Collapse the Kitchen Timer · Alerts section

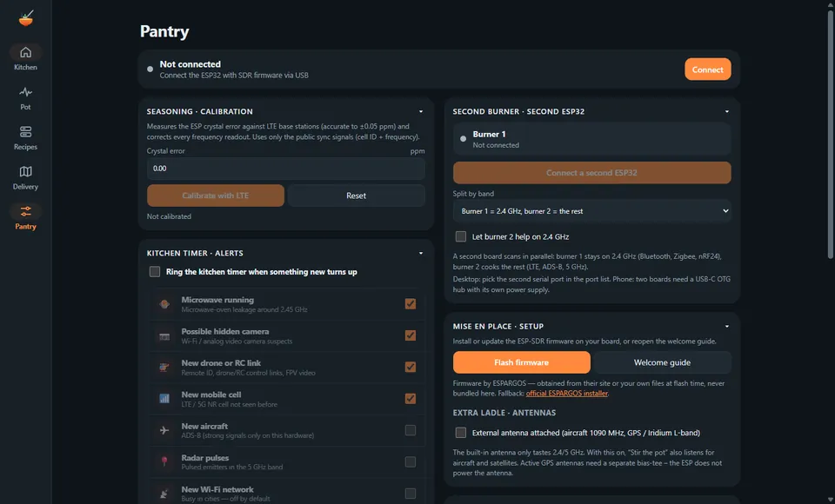(x=421, y=254)
